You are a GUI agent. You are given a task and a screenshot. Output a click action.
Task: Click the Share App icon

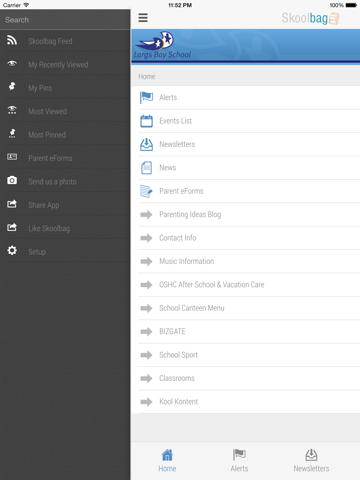(x=12, y=204)
